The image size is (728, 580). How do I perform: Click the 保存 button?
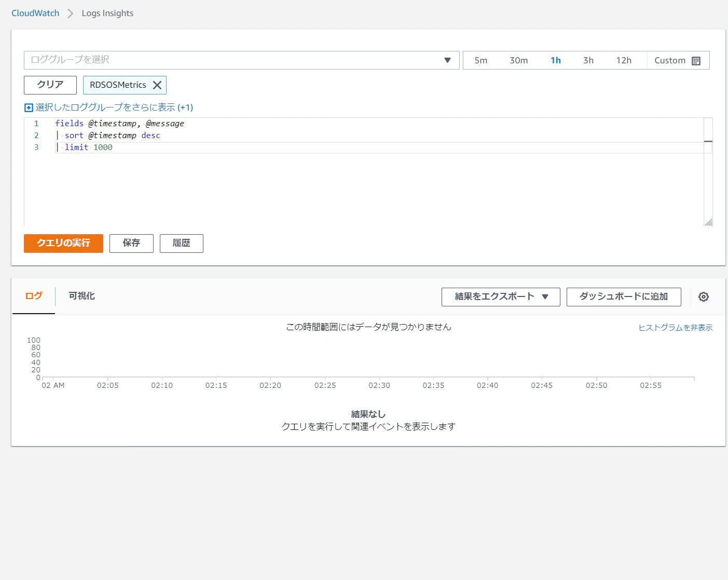click(x=131, y=244)
